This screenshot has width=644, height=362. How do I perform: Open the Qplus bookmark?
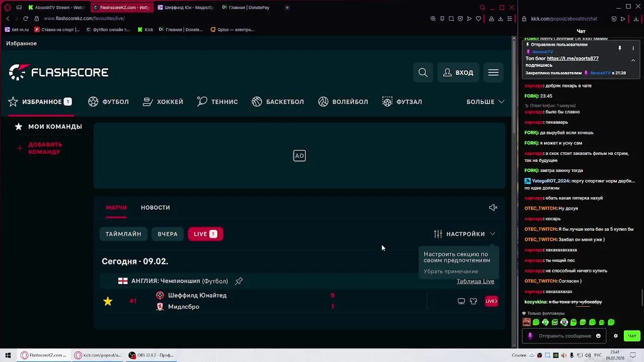[x=232, y=30]
